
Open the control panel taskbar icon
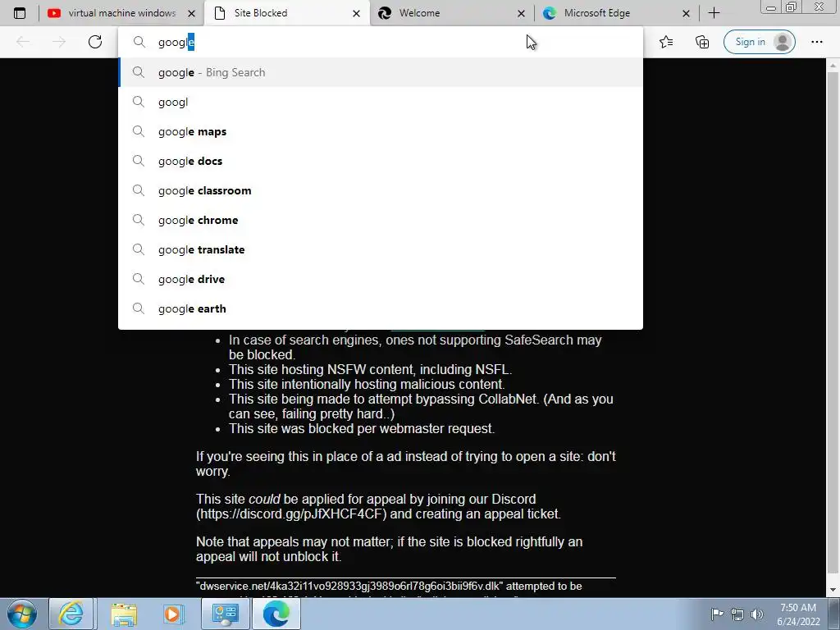coord(225,614)
